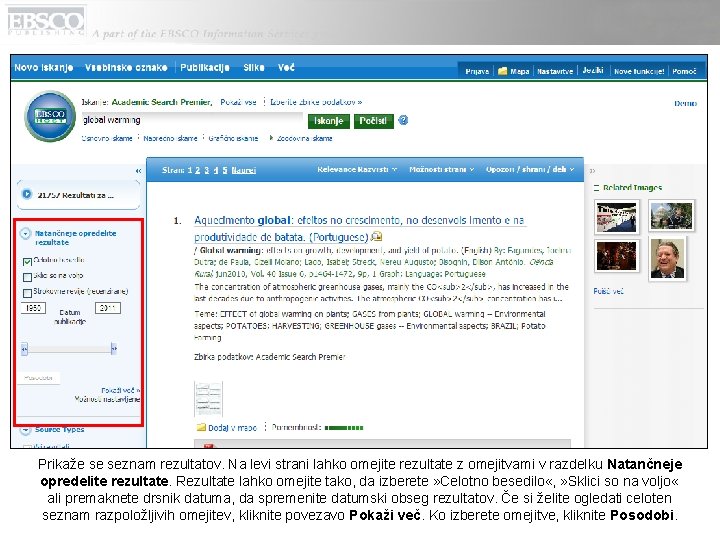This screenshot has height=540, width=720.
Task: Click the folder icon next to Dodaj v mapo
Action: pos(201,428)
